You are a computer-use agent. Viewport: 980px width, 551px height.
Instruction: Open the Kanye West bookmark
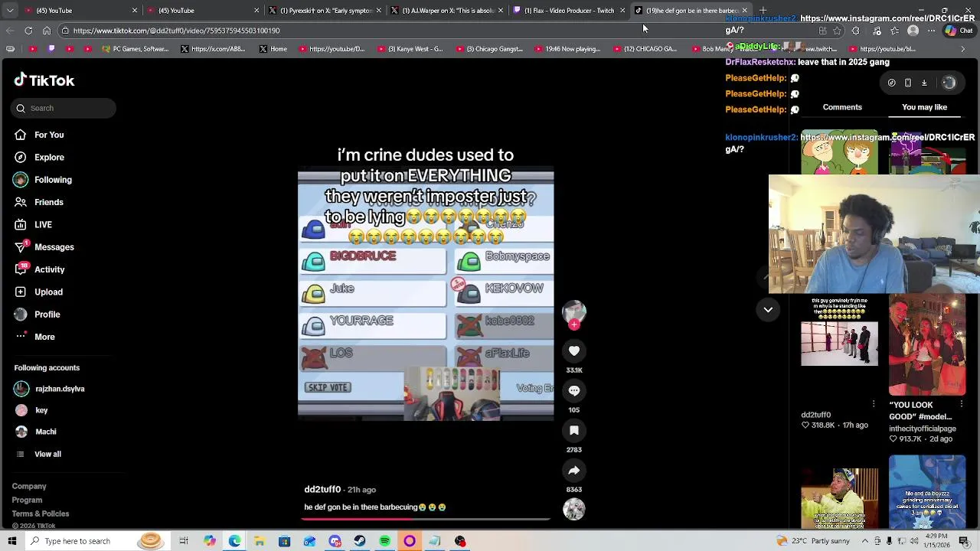click(x=410, y=49)
